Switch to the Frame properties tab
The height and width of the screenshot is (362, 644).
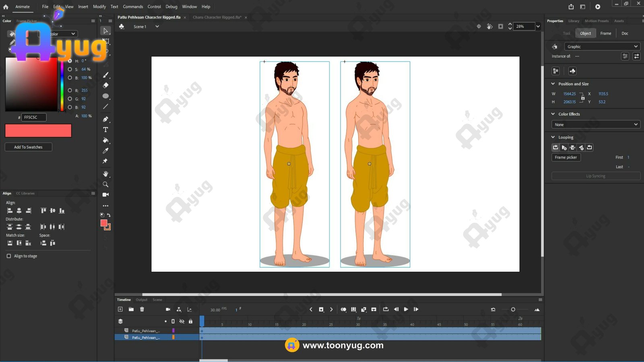click(605, 33)
